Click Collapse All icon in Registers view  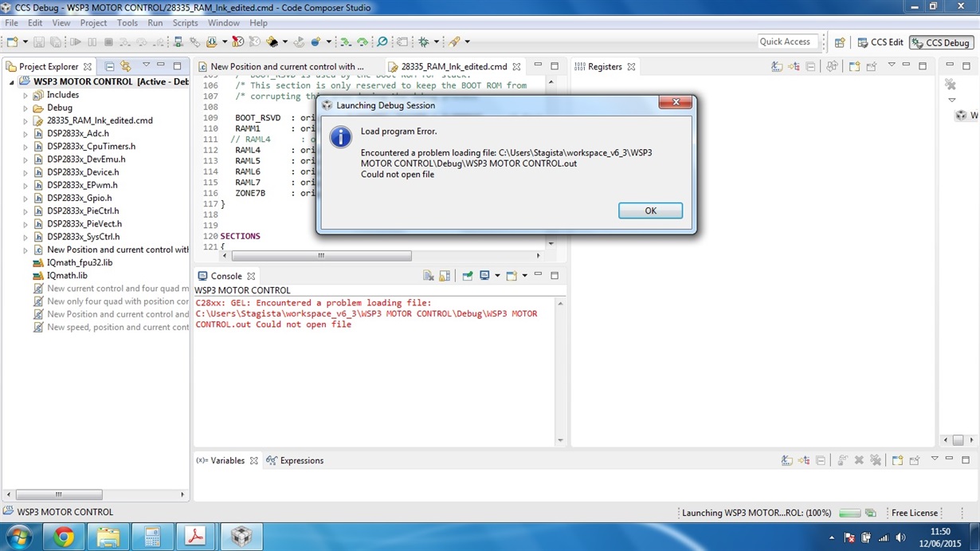click(811, 66)
